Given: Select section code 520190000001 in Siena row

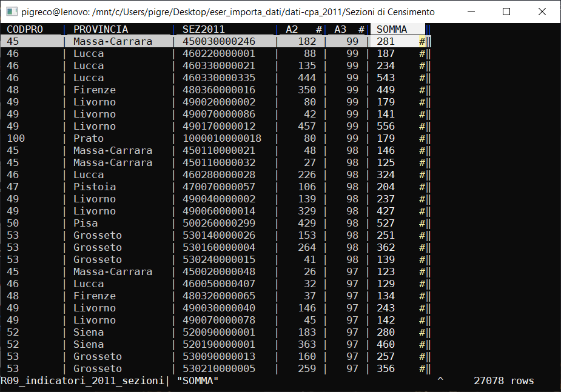Looking at the screenshot, I should pyautogui.click(x=219, y=344).
